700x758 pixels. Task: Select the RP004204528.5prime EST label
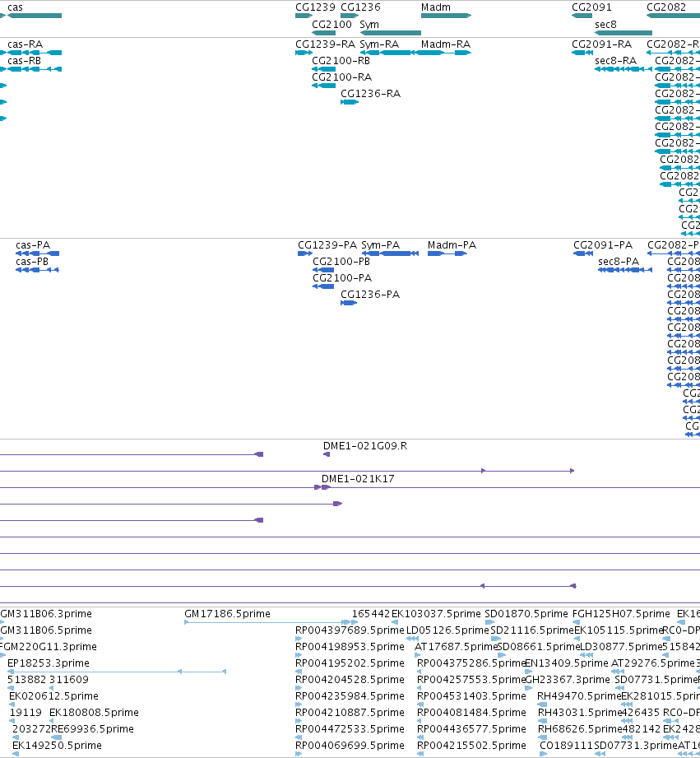point(350,680)
